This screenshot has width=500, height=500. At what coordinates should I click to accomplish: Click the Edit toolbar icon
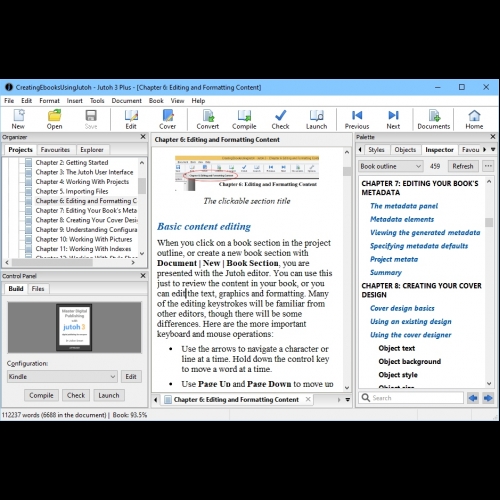(x=131, y=119)
